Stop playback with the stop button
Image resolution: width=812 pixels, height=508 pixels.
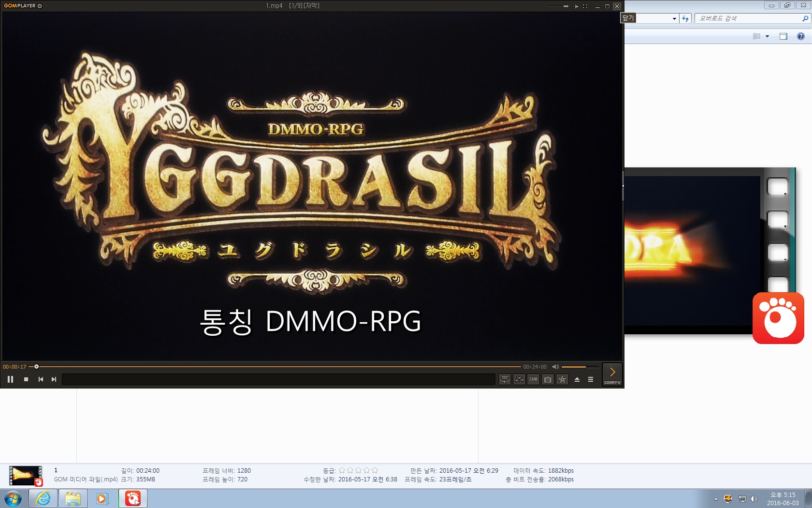click(26, 379)
